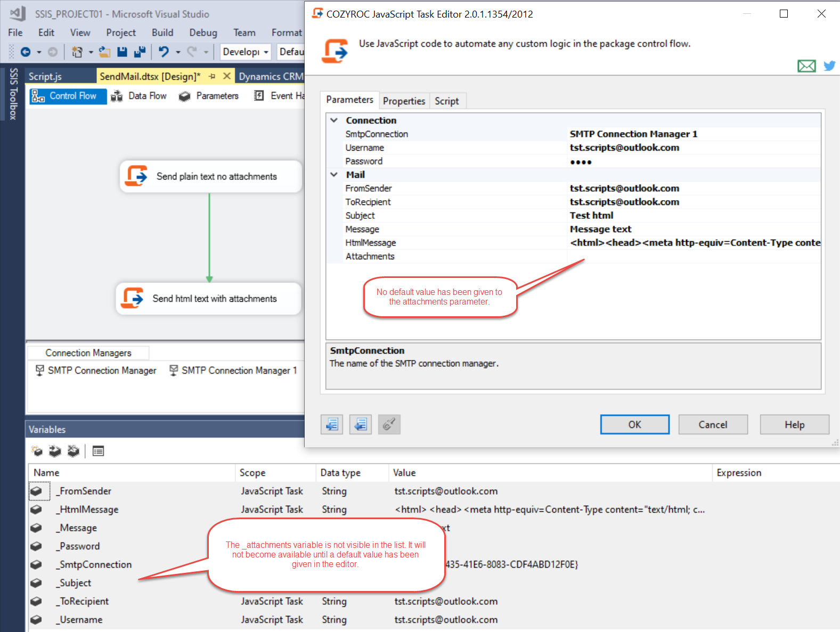Select the ToRecipient parameter row
The height and width of the screenshot is (632, 840).
point(574,202)
